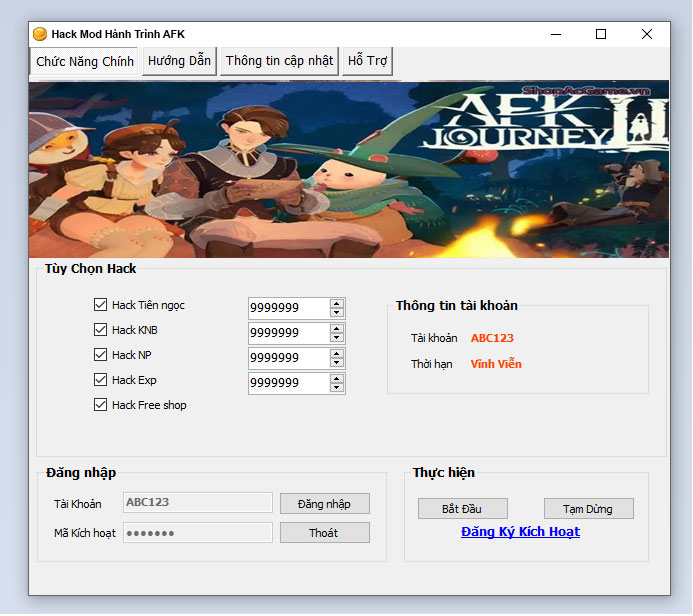Click the Thoát button
The width and height of the screenshot is (693, 616).
tap(325, 533)
